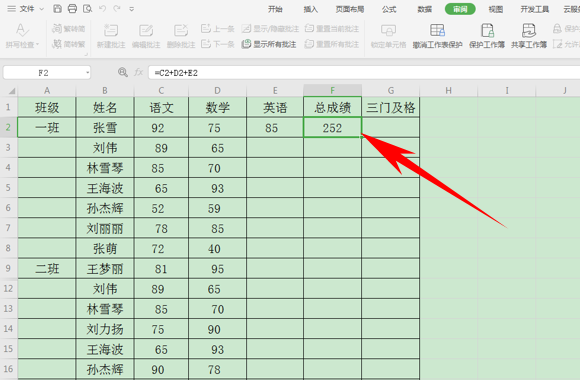Switch to the 开发工具 tab
This screenshot has width=580, height=380.
point(535,9)
